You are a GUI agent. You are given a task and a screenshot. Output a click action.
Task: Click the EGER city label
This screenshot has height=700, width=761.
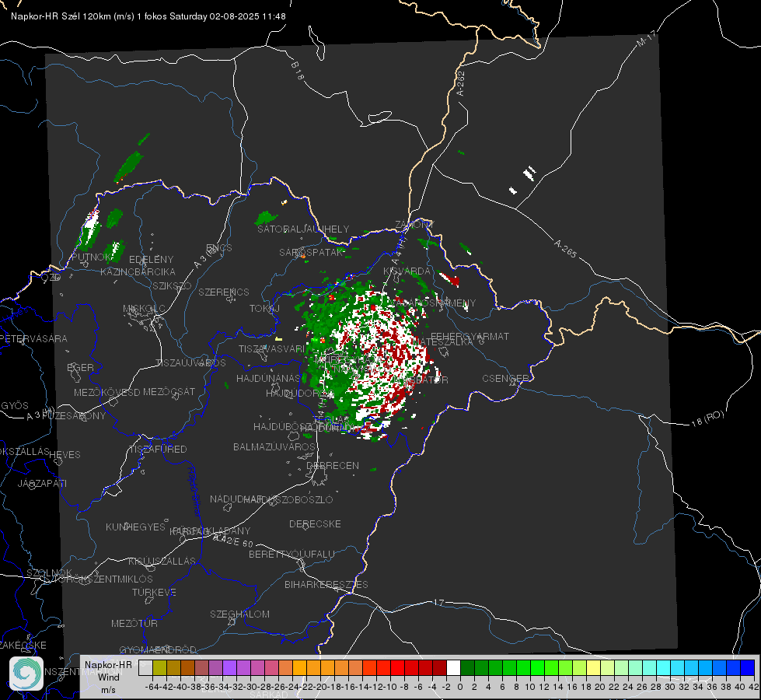pos(80,367)
